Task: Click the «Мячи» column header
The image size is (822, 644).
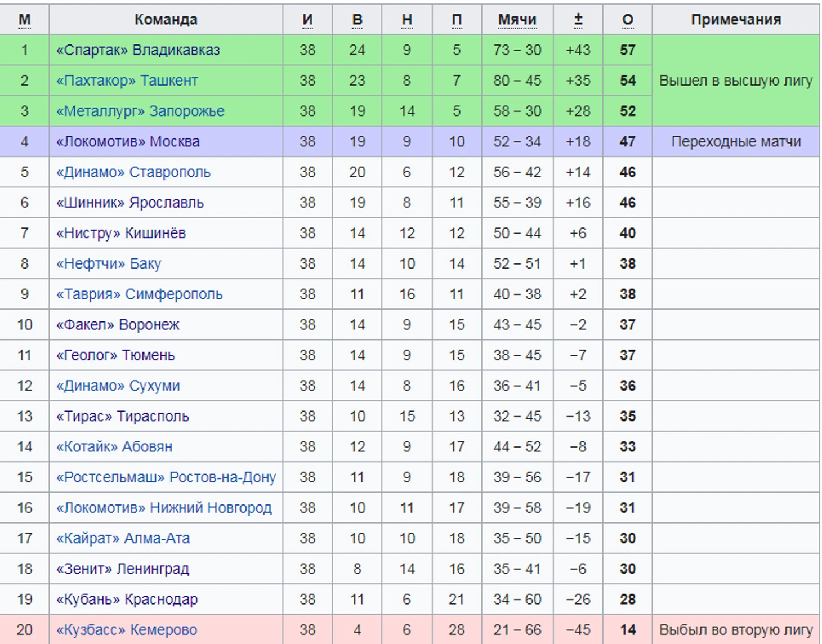Action: pos(517,20)
